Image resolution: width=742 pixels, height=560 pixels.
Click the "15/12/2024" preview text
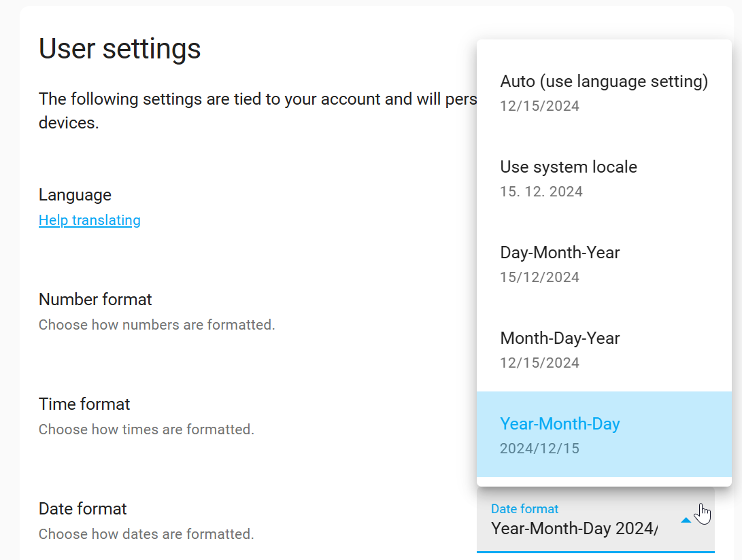pos(539,277)
